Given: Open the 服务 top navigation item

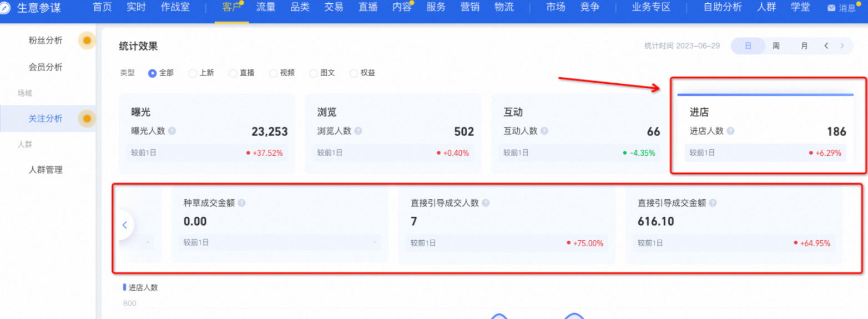Looking at the screenshot, I should coord(436,8).
